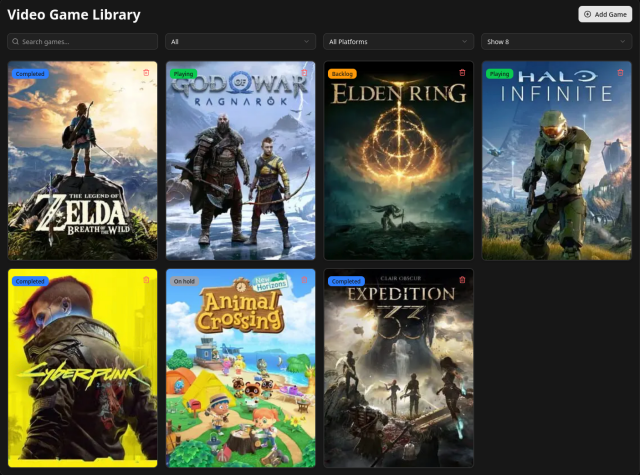Click the Playing badge on God of War
640x475 pixels.
pos(184,74)
